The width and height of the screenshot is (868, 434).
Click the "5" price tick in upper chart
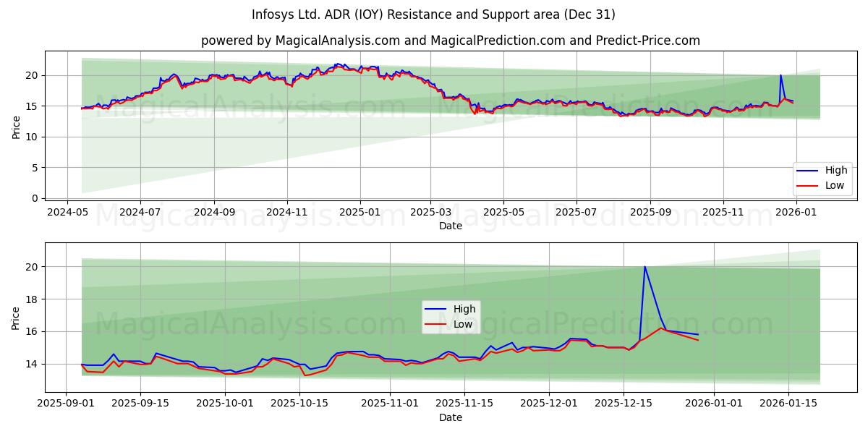(35, 168)
